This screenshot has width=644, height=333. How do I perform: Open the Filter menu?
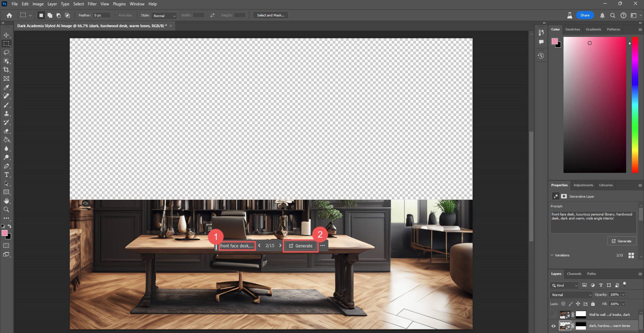tap(92, 4)
